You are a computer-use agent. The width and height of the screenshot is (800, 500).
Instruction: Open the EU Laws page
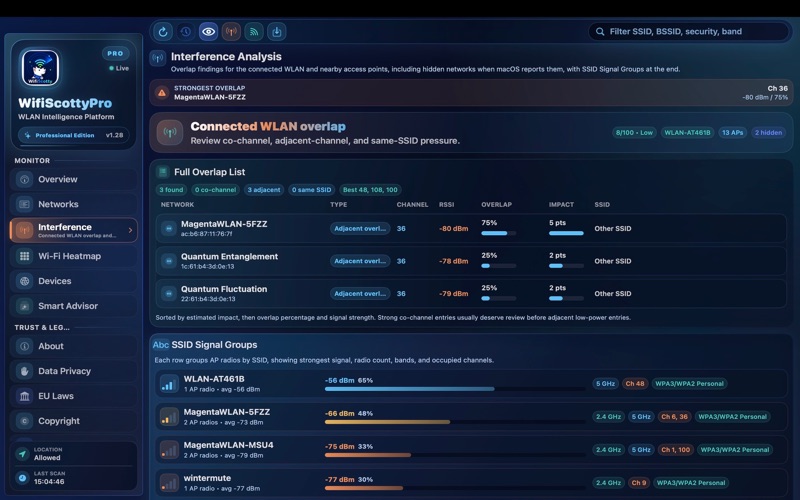[73, 396]
